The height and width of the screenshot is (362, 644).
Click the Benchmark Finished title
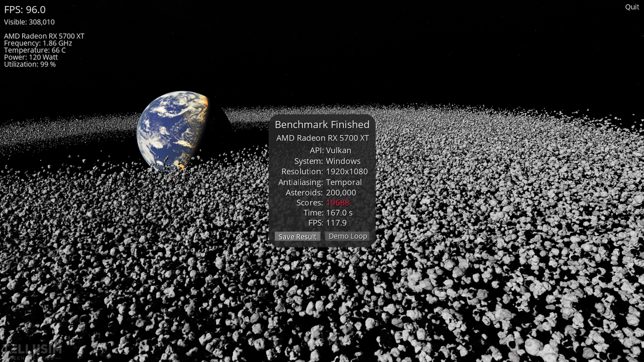[x=322, y=125]
